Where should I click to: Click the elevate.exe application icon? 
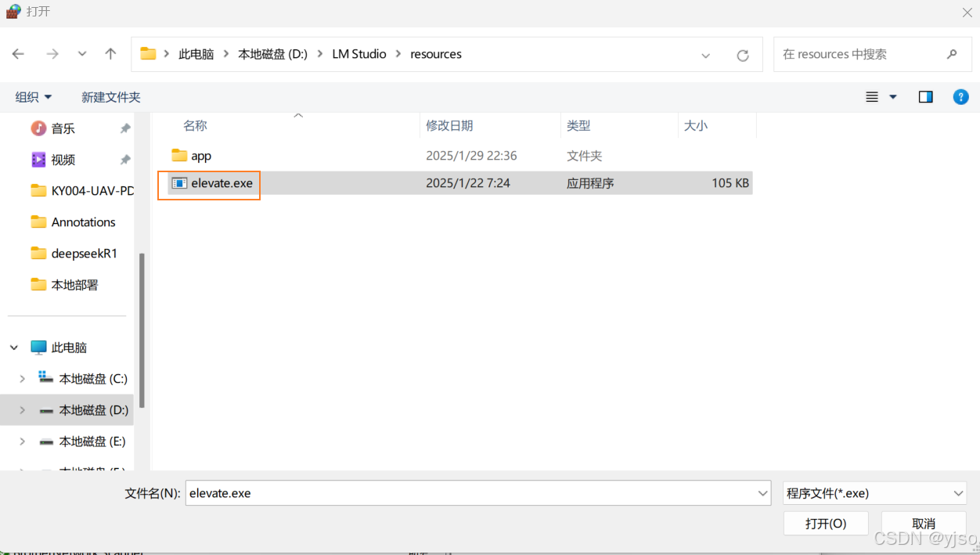pos(179,183)
